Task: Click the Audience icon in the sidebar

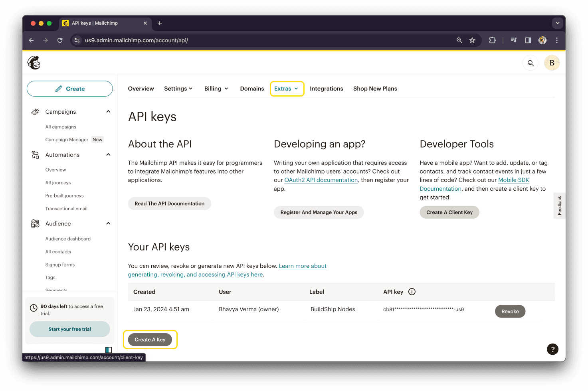Action: [x=35, y=223]
